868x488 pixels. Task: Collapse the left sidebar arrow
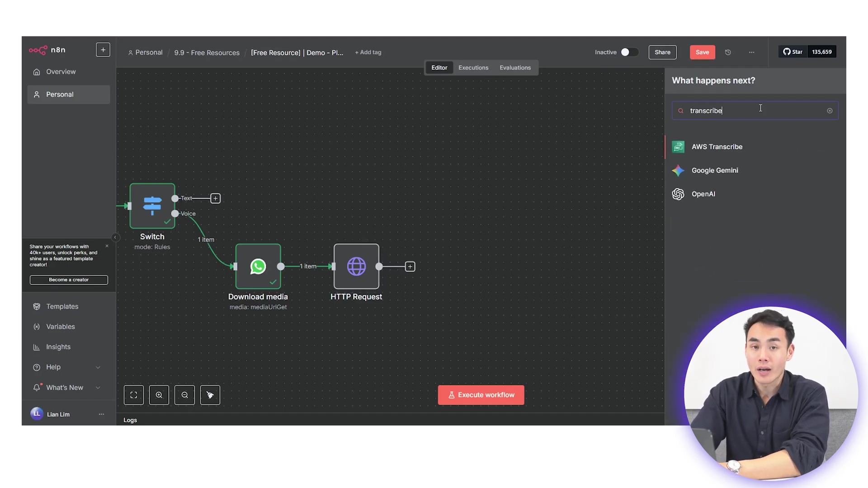coord(115,237)
